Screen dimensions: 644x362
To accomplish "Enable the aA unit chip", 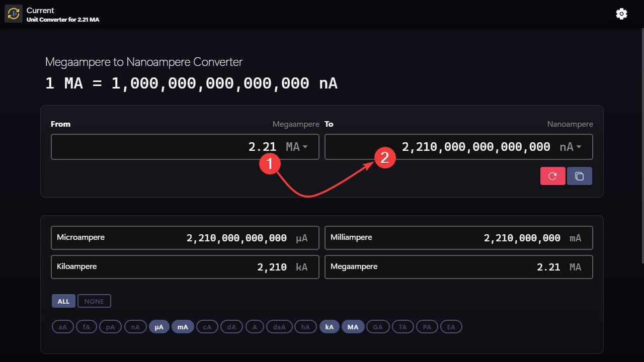I will (x=62, y=326).
